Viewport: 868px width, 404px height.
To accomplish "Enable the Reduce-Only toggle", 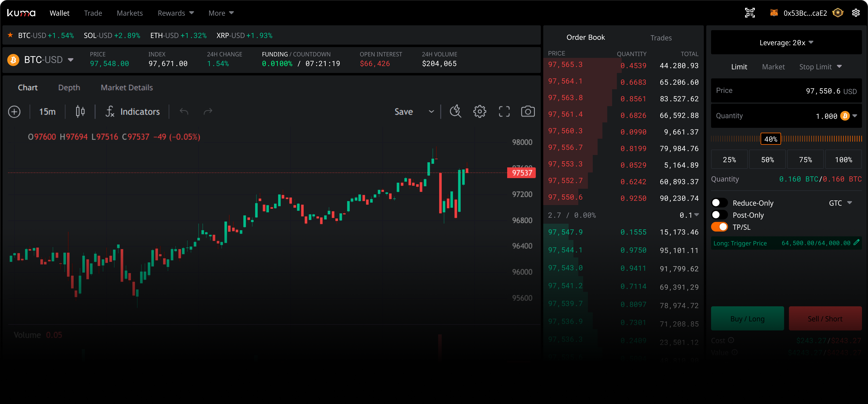I will pos(719,203).
